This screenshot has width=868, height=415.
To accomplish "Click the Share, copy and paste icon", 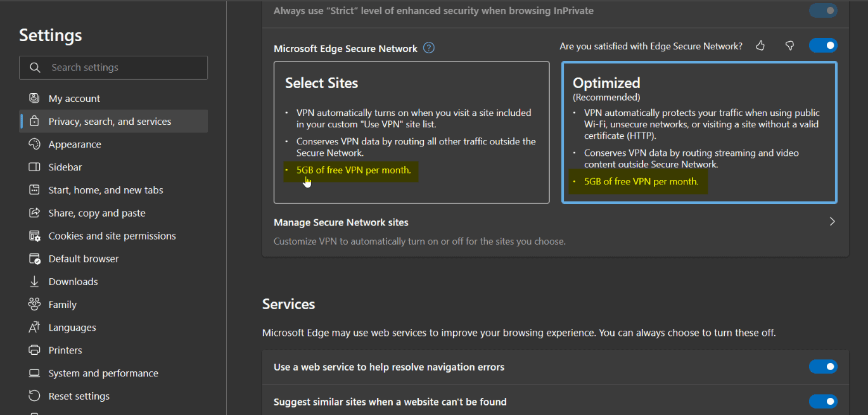I will (x=35, y=213).
